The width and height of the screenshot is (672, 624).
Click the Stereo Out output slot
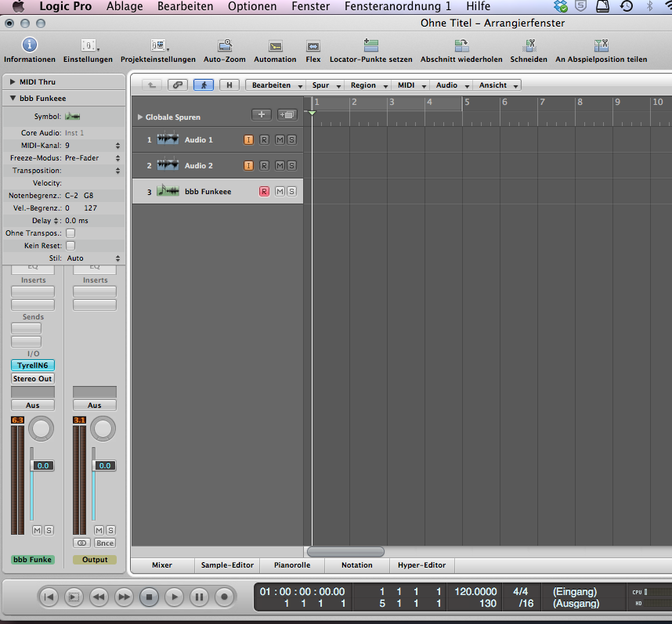coord(33,379)
